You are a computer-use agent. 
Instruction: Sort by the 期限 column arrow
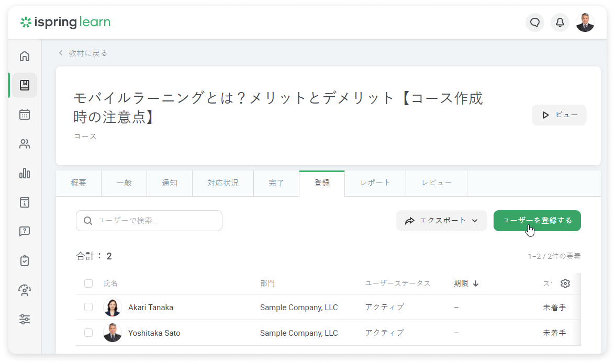coord(476,283)
